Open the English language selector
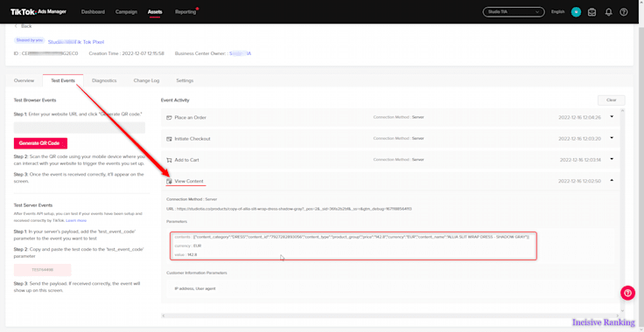 point(557,12)
